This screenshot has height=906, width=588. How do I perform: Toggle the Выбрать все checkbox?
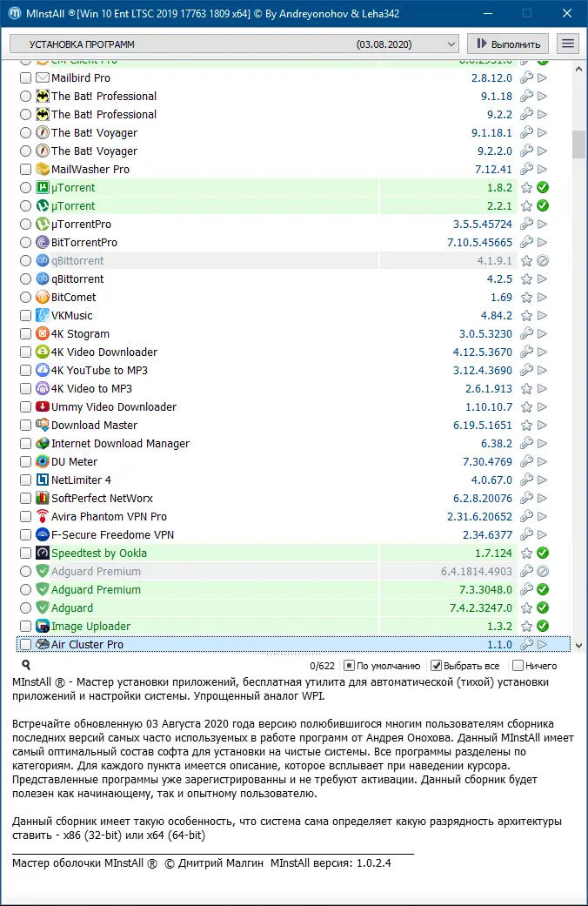point(436,666)
